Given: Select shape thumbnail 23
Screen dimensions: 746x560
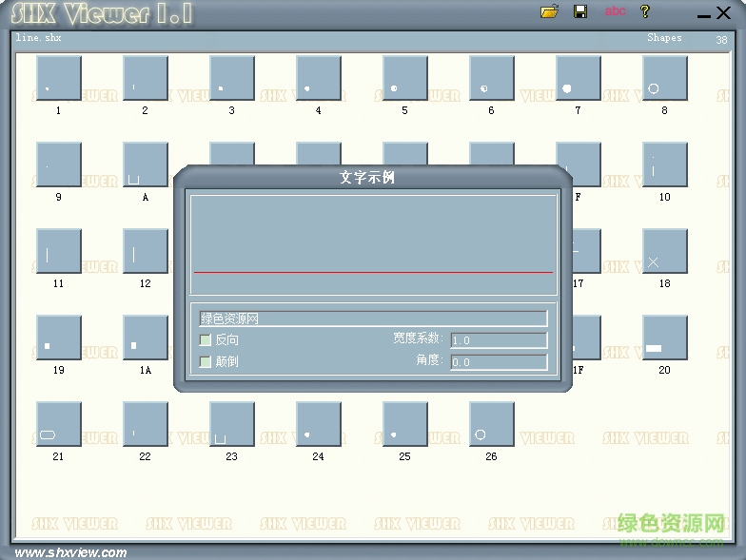Looking at the screenshot, I should tap(232, 424).
